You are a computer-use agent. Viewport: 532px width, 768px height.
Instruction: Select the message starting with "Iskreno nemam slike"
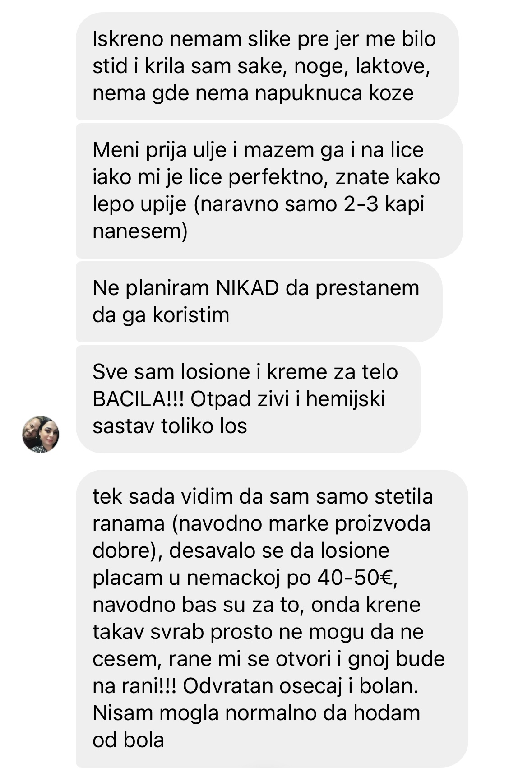267,66
